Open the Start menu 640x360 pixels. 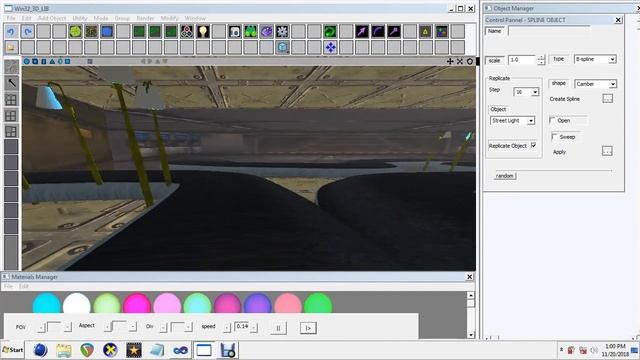13,350
